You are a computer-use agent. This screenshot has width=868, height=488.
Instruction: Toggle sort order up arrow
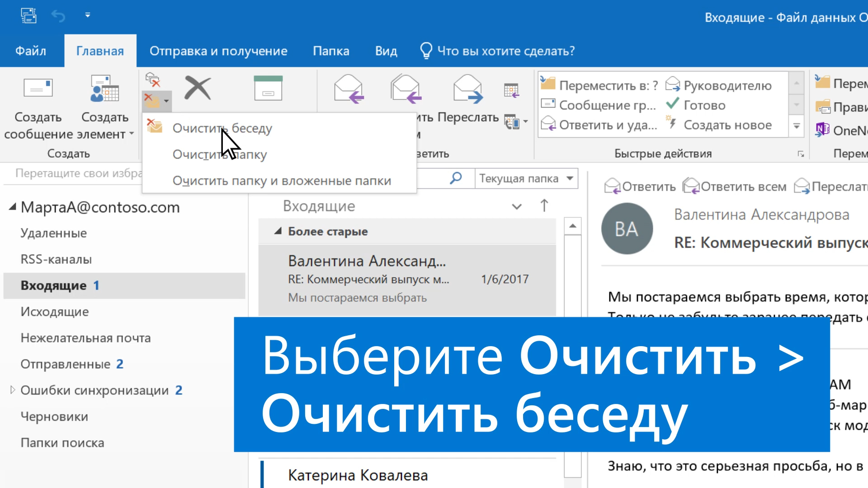click(544, 206)
